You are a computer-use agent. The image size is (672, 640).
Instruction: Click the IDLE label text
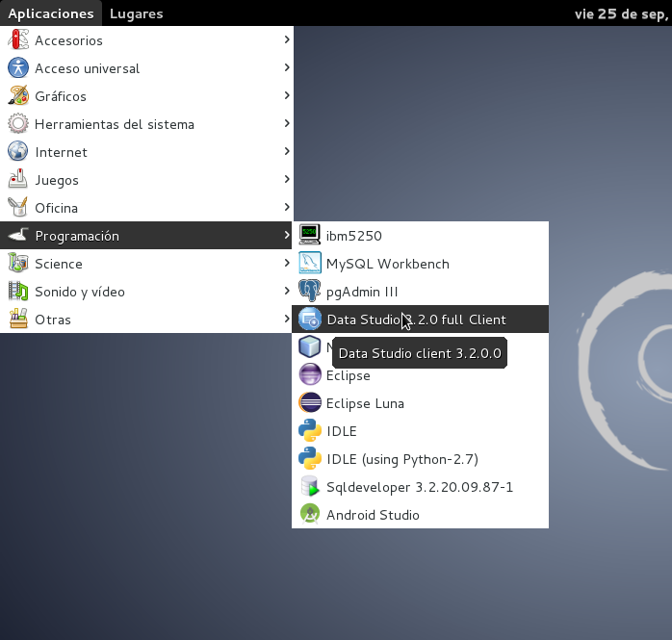pos(342,431)
